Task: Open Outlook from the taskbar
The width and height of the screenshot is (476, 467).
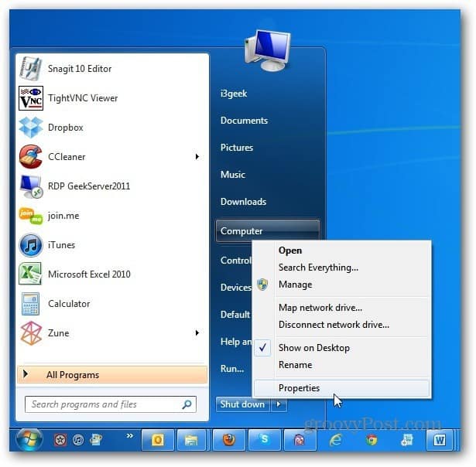Action: 158,439
